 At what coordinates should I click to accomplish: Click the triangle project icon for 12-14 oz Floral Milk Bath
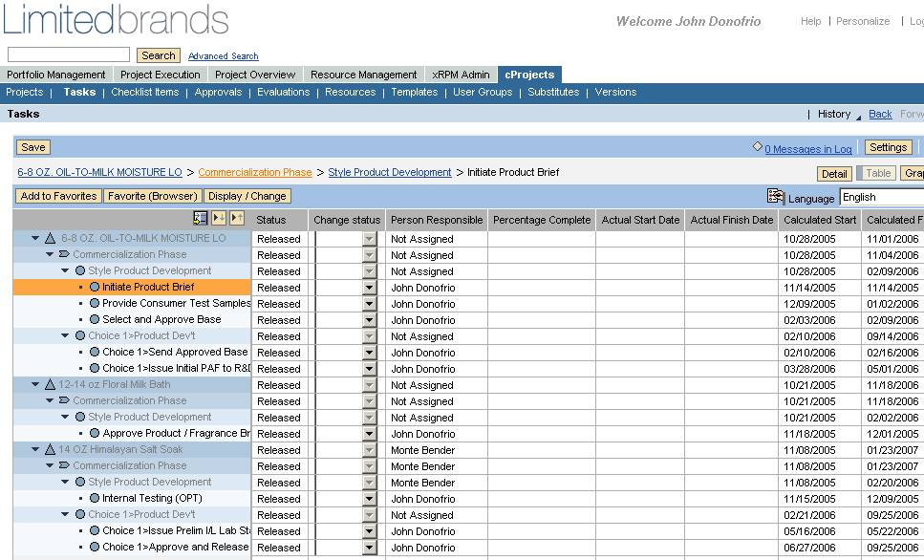click(x=50, y=384)
